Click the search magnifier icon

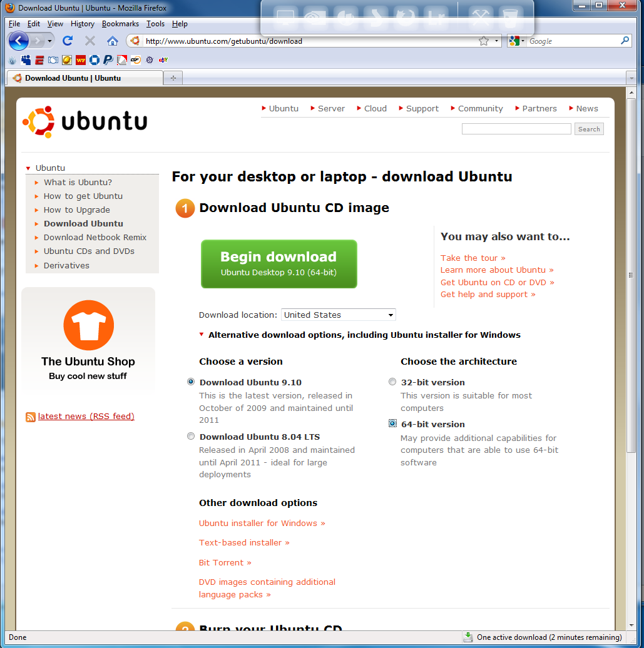click(x=625, y=41)
